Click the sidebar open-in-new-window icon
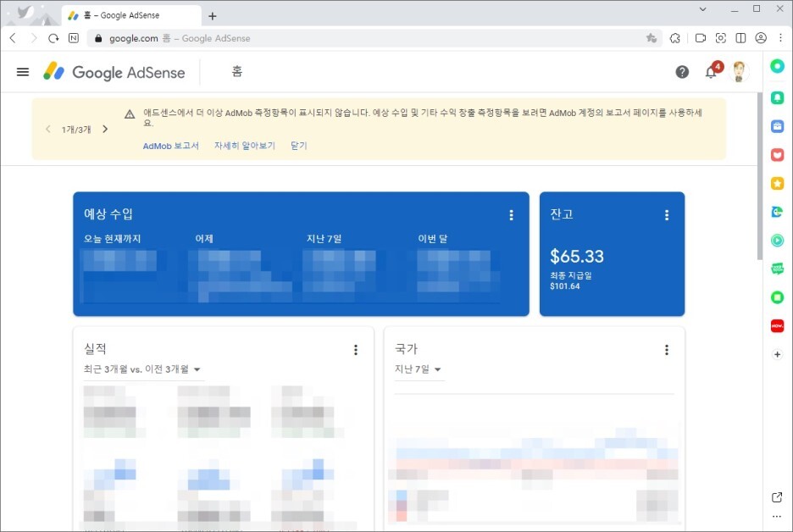793x532 pixels. pos(777,497)
